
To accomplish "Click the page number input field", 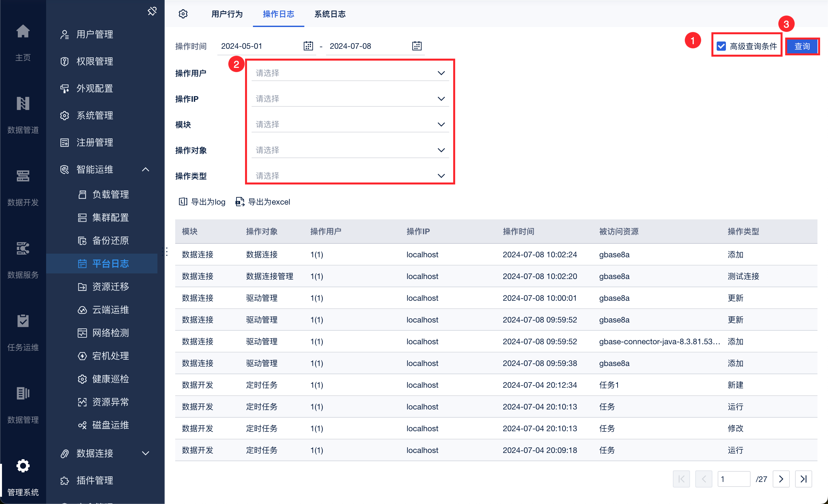I will [733, 479].
